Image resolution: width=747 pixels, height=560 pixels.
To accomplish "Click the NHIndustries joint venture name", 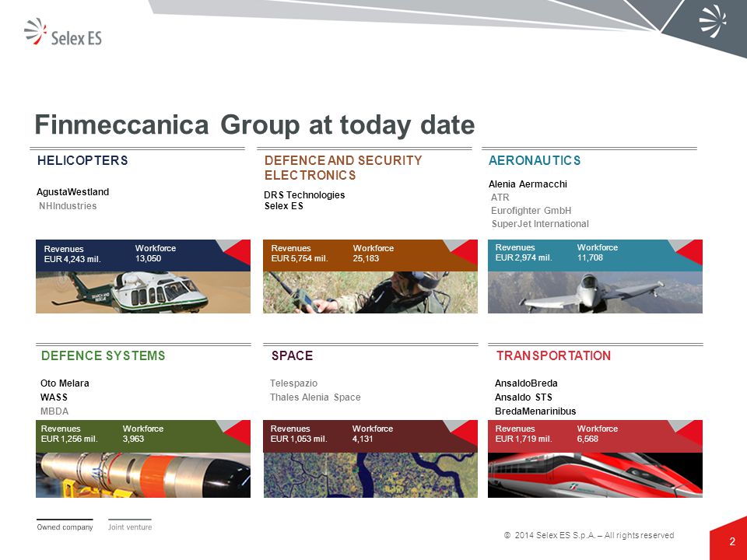I will pos(68,205).
